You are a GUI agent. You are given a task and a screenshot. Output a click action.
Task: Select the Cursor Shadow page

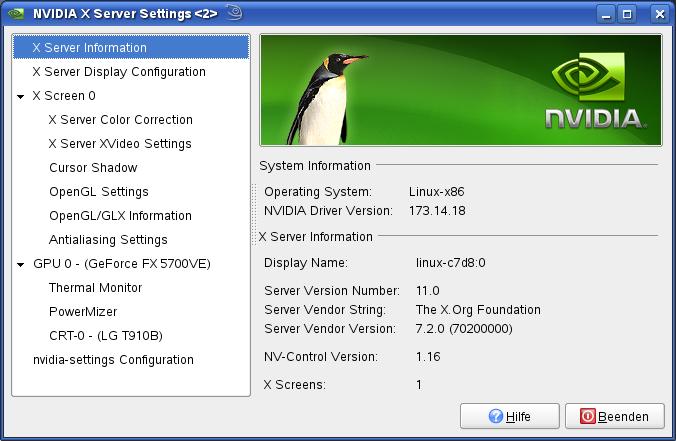point(93,167)
